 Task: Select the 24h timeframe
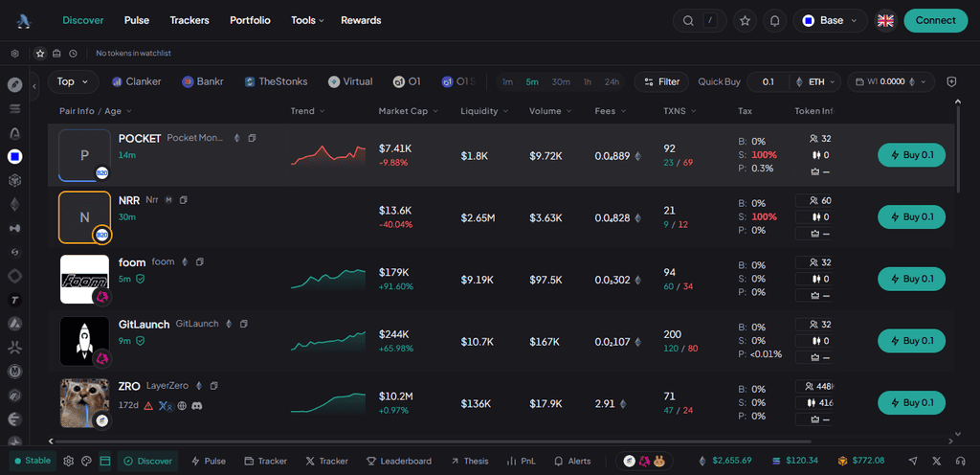(x=612, y=81)
